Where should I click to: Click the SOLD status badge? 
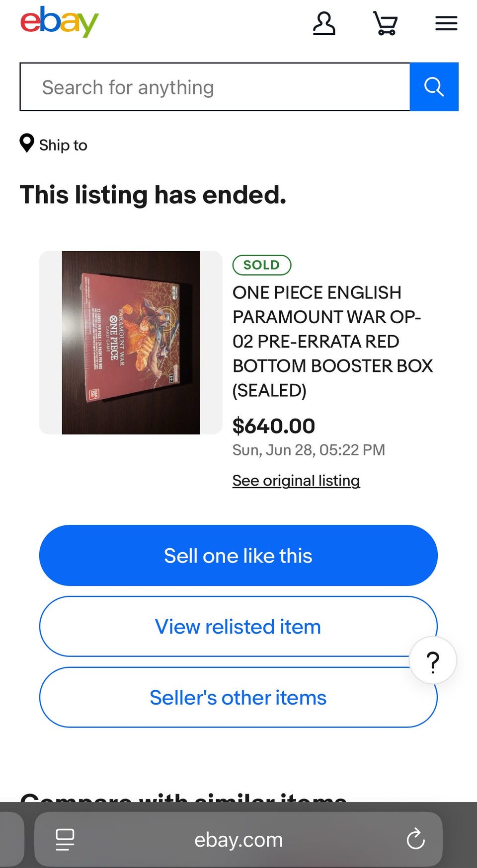pyautogui.click(x=262, y=265)
